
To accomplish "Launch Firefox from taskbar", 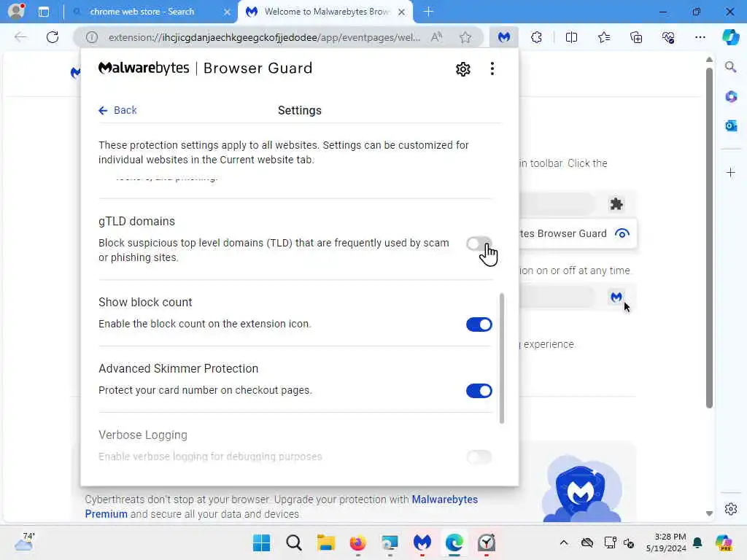I will click(357, 542).
